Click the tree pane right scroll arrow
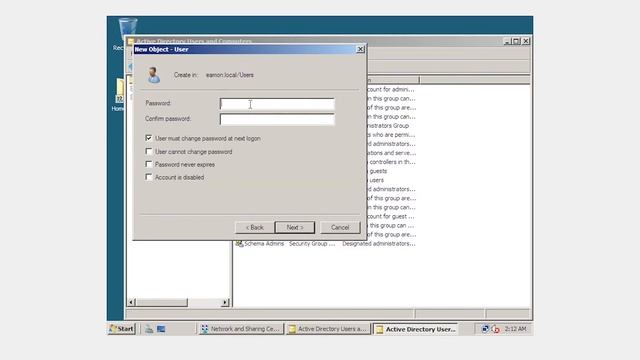This screenshot has height=360, width=640. [x=225, y=302]
